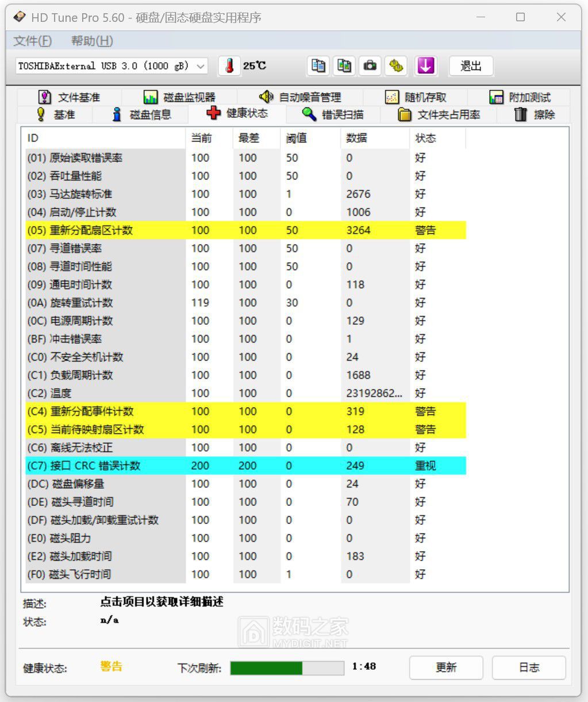
Task: Select the (08) 寻道时间性能 row
Action: (245, 266)
